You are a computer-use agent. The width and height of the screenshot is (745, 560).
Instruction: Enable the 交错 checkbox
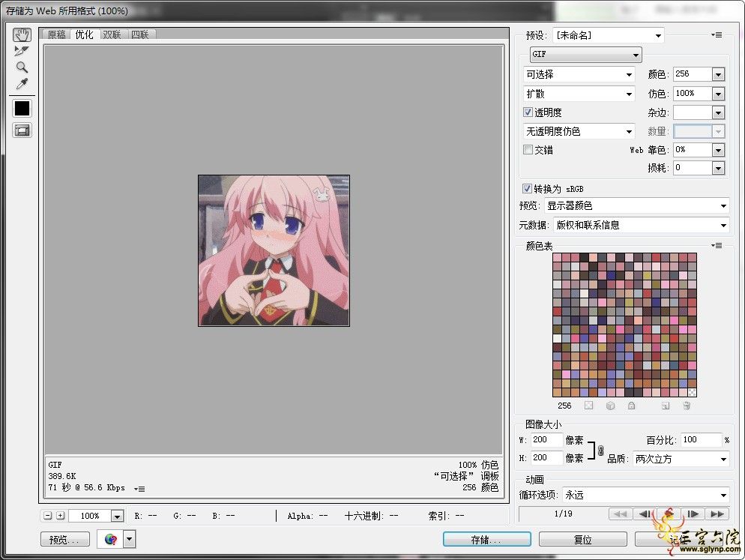point(528,150)
